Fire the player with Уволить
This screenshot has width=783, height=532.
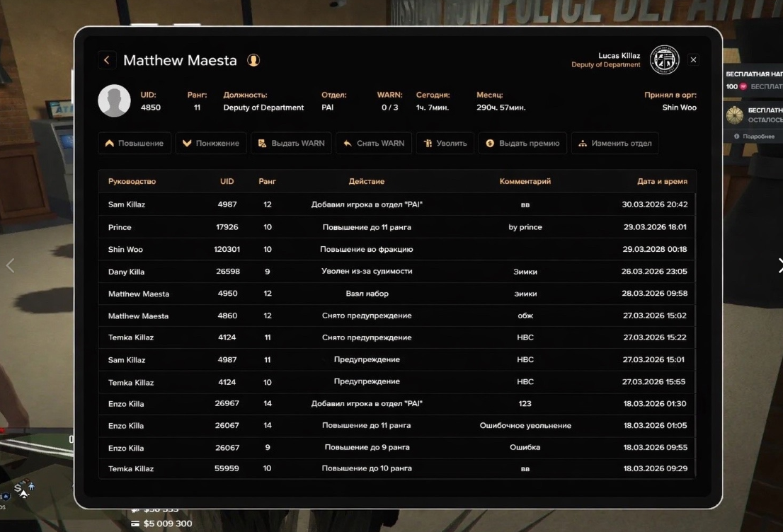pos(445,143)
